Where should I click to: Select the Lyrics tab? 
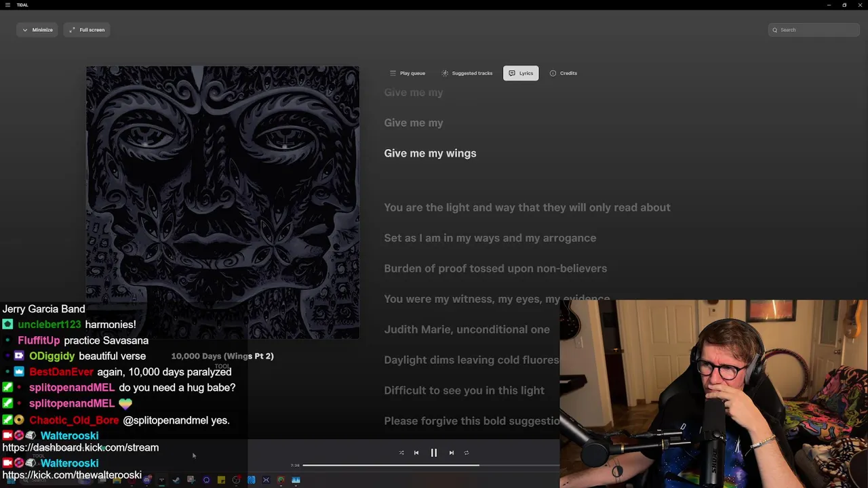tap(521, 73)
